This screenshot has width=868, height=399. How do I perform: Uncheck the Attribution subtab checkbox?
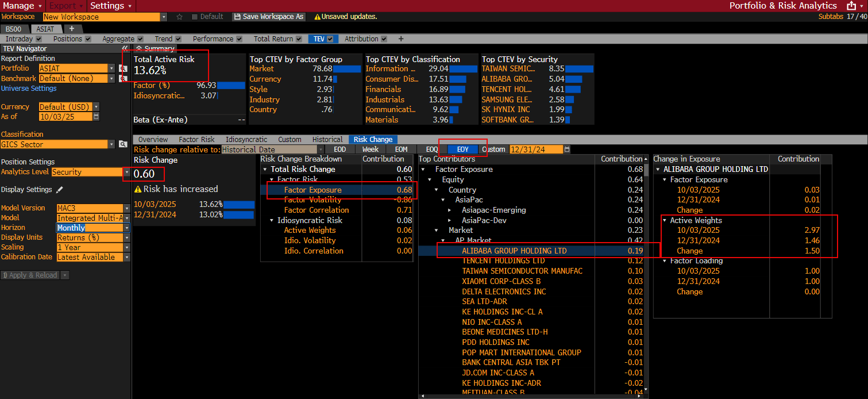click(x=383, y=39)
